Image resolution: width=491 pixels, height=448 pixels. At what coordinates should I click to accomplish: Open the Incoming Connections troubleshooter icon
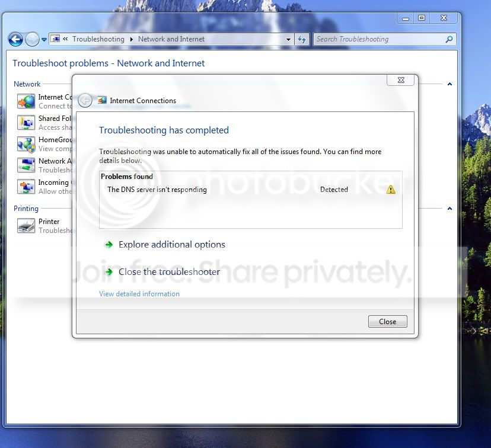click(x=26, y=187)
